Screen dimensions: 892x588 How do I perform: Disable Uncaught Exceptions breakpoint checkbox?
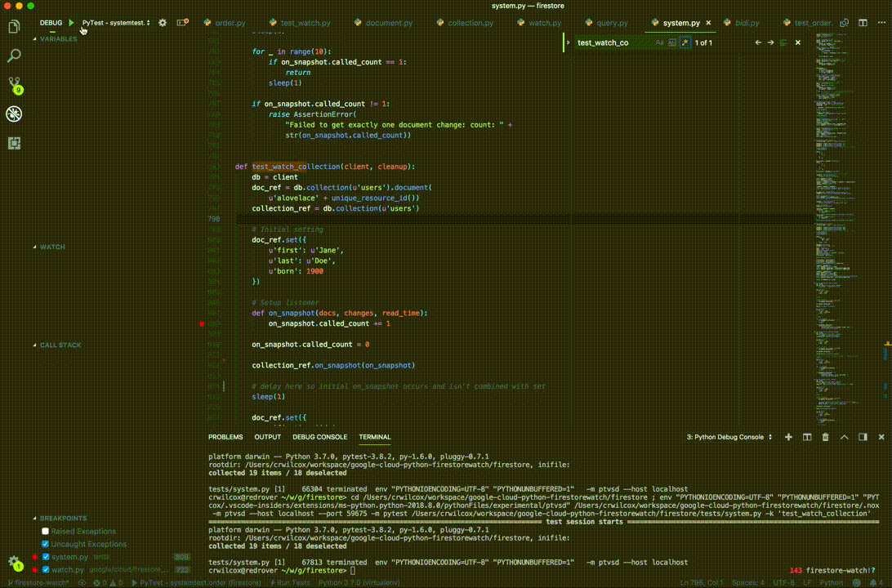[46, 544]
